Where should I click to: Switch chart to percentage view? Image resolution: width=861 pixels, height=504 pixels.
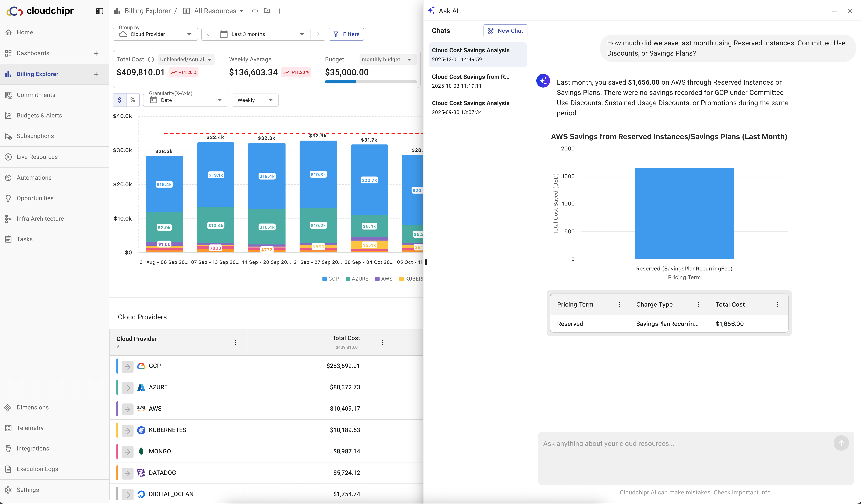point(133,100)
